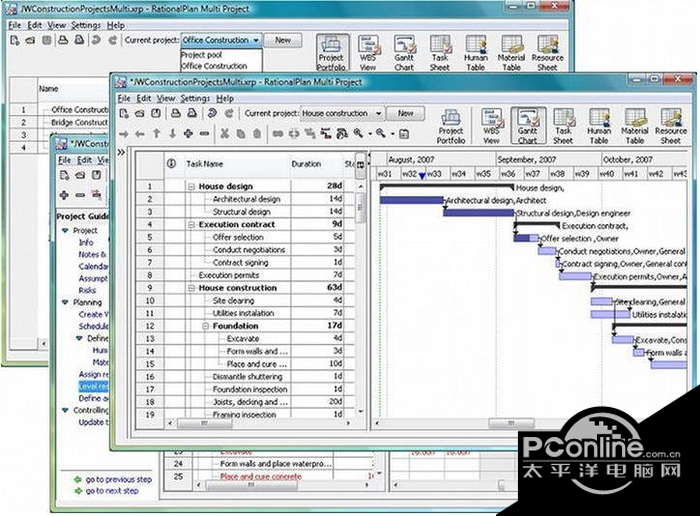Open Office Construction project dropdown in back window

[256, 40]
